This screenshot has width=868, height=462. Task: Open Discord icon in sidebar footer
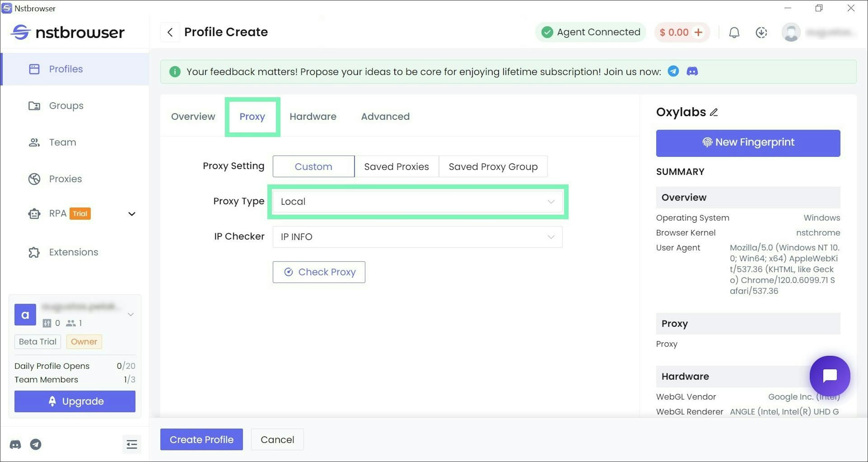pyautogui.click(x=15, y=444)
